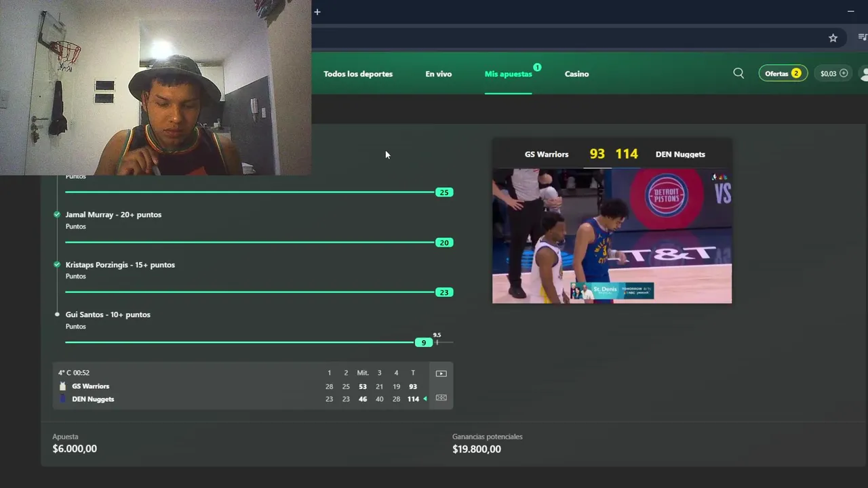
Task: Open the Casino section
Action: coord(576,74)
